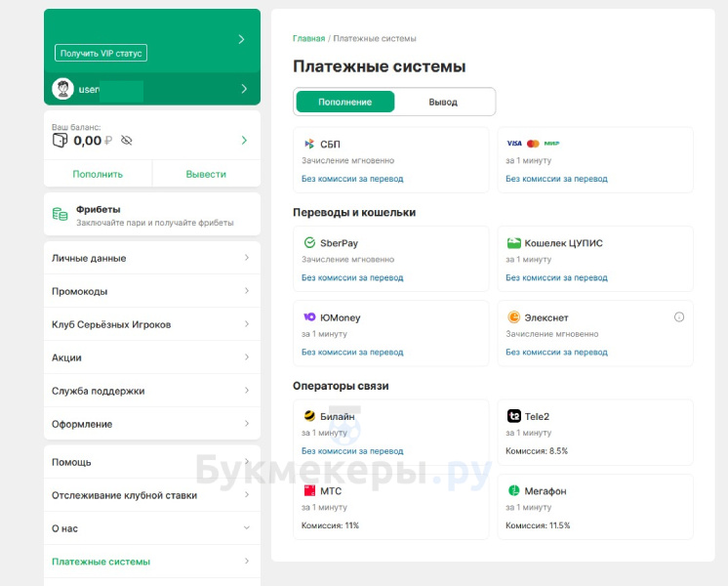Click the wallet balance icon
The width and height of the screenshot is (728, 586).
tap(60, 140)
